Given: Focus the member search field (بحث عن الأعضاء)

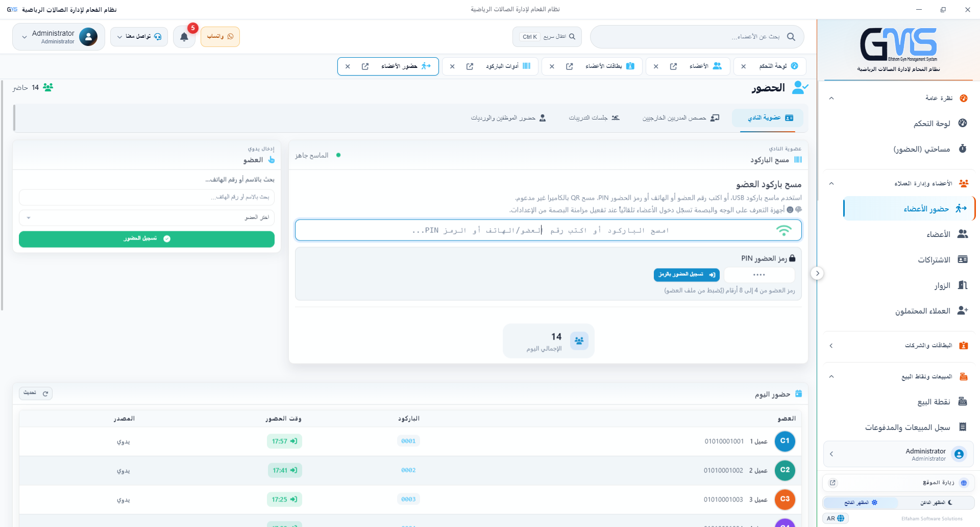Looking at the screenshot, I should pos(697,37).
